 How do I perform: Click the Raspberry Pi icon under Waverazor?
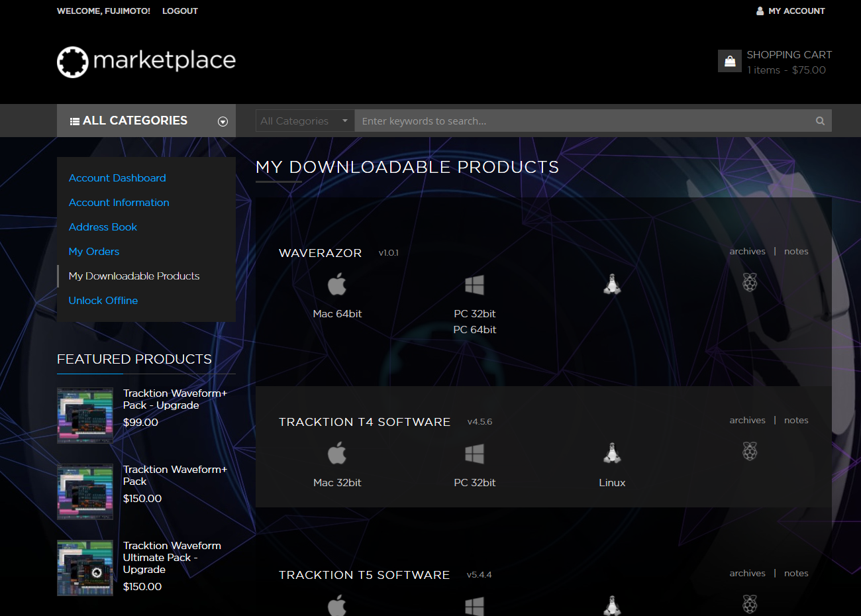[750, 283]
